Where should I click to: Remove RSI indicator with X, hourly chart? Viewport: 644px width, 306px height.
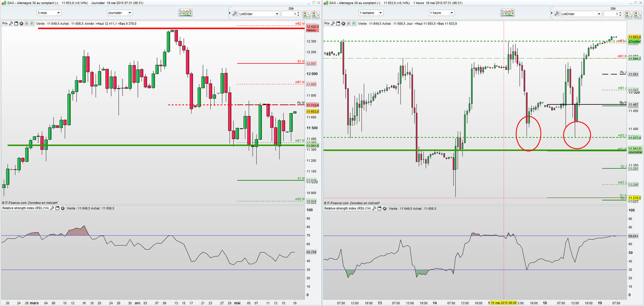[385, 209]
